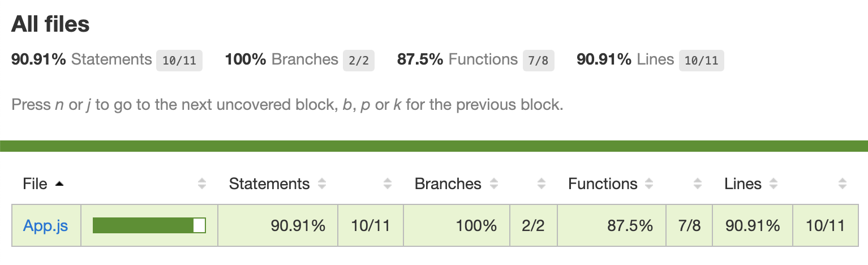Click the sort arrows next to Branches header

tap(494, 184)
